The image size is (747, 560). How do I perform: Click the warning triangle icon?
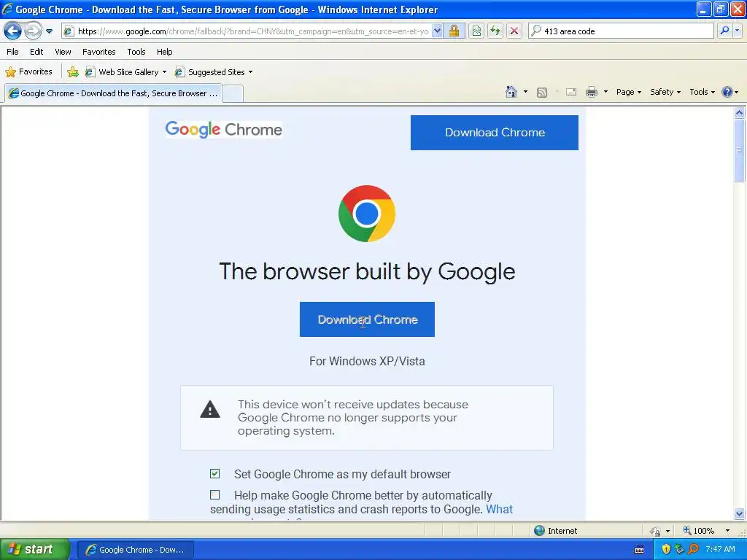210,410
